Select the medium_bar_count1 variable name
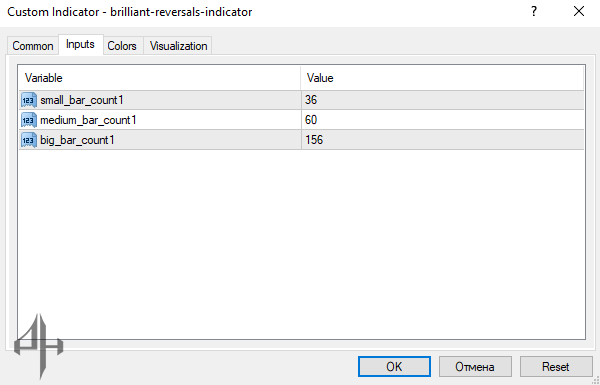The height and width of the screenshot is (385, 600). (x=88, y=120)
